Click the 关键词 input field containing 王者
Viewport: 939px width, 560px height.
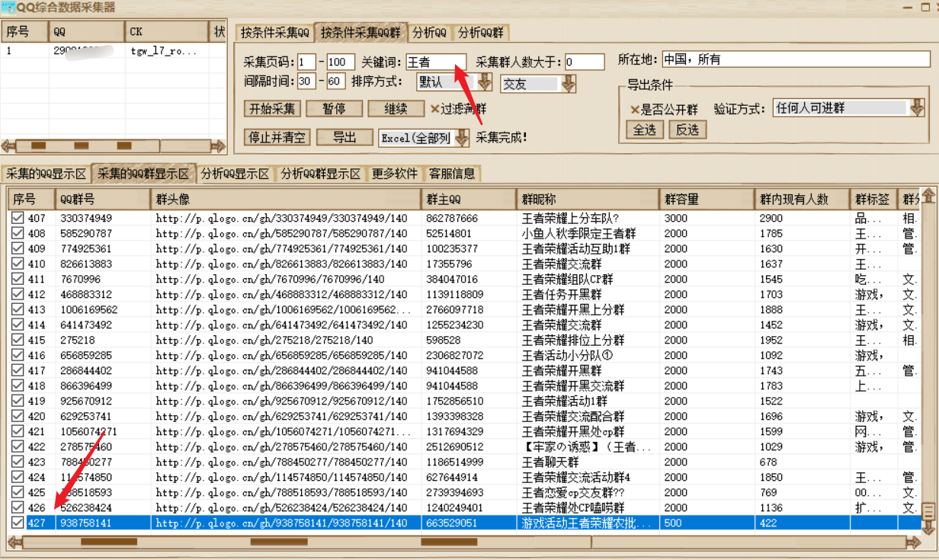pyautogui.click(x=435, y=62)
